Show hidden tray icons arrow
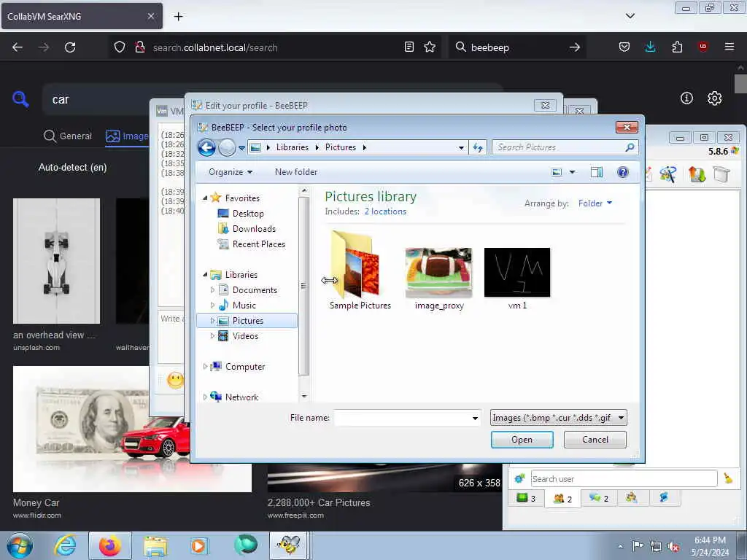 [620, 547]
